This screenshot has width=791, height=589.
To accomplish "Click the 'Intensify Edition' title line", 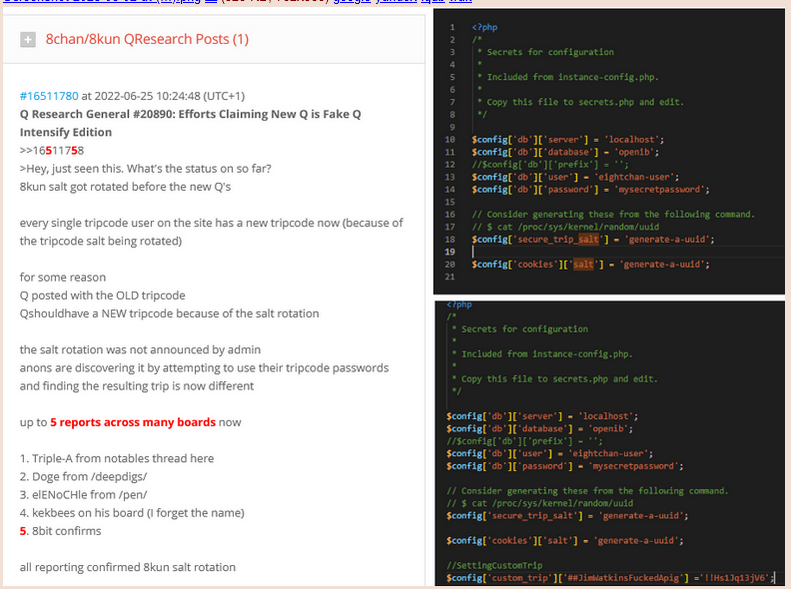I will pyautogui.click(x=66, y=132).
